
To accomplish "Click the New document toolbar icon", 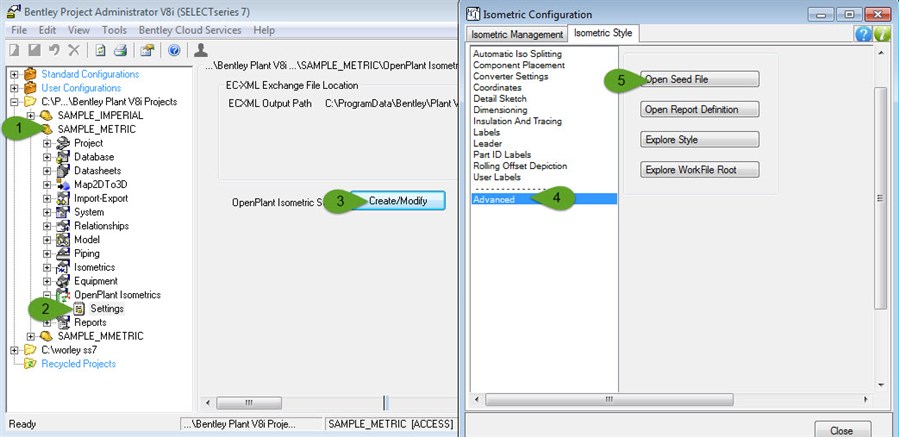I will 14,50.
